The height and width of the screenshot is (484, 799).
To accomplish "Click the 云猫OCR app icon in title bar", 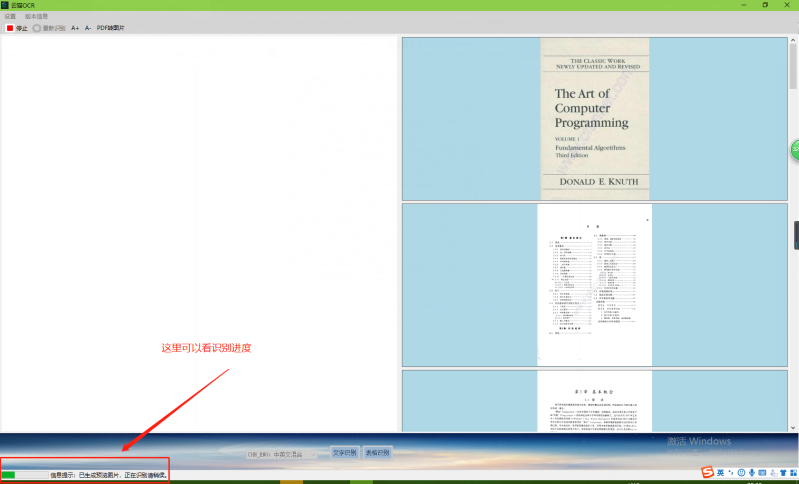I will click(5, 5).
